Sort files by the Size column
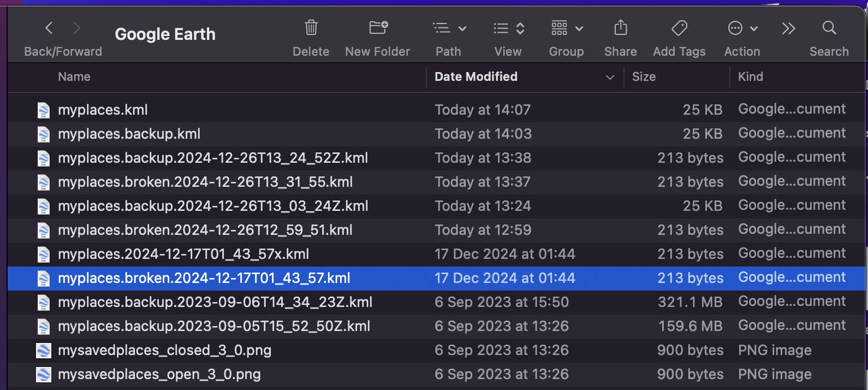This screenshot has width=868, height=390. (644, 77)
